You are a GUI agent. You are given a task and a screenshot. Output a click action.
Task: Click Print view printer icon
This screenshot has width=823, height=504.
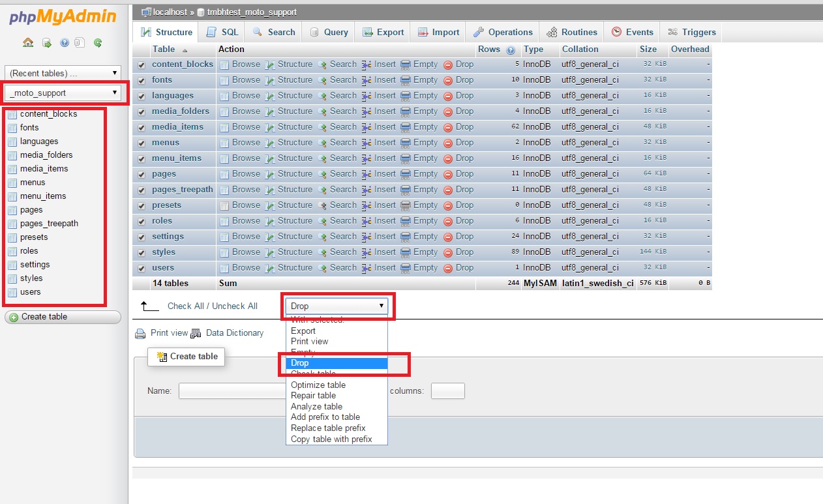[140, 334]
